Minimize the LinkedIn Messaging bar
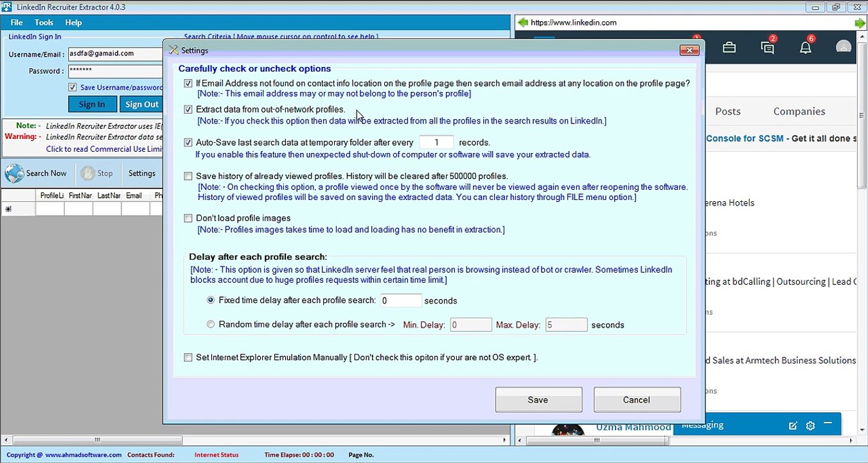 click(828, 423)
